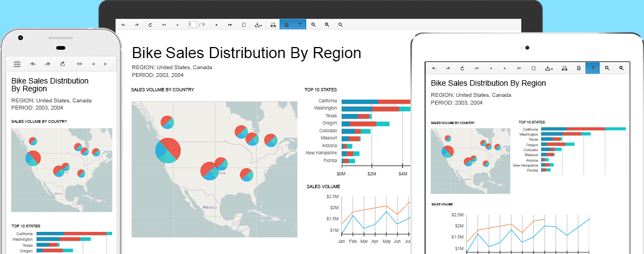Image resolution: width=644 pixels, height=254 pixels.
Task: Click the print icon in center viewer toolbar
Action: tap(273, 25)
